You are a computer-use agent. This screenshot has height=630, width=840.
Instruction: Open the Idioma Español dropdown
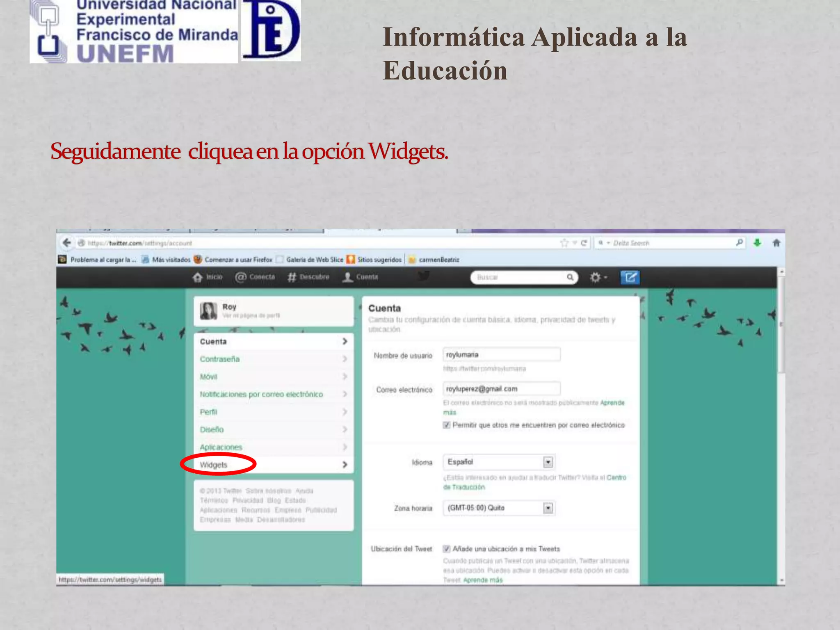(x=499, y=462)
